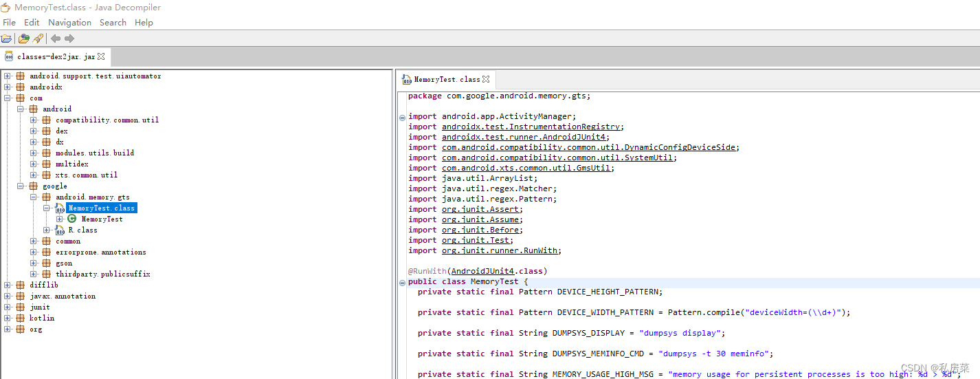This screenshot has height=379, width=980.
Task: Expand the kotlin package node
Action: pyautogui.click(x=8, y=318)
